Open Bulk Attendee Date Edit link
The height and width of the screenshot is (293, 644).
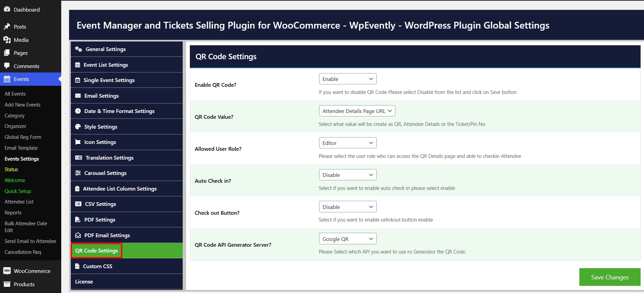click(x=26, y=227)
